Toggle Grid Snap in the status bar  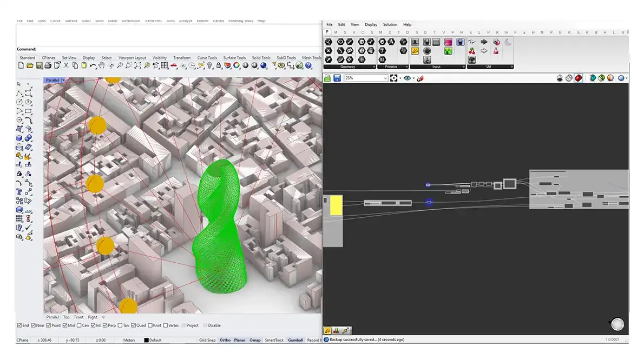(207, 341)
